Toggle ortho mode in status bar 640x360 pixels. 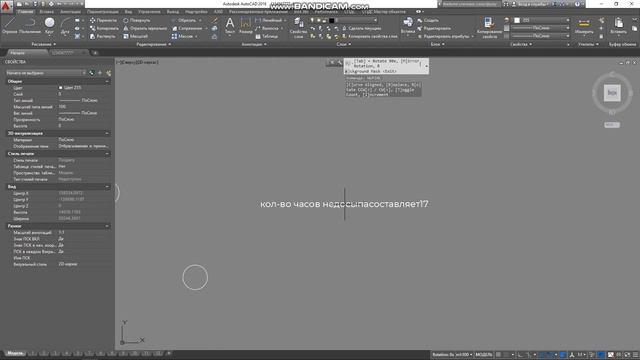521,355
